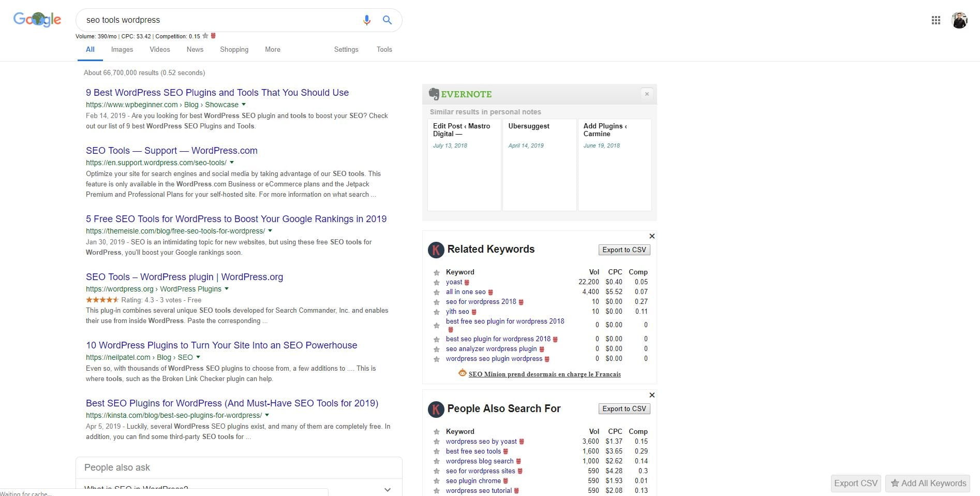This screenshot has height=496, width=980.
Task: Open dropdown arrow beside themeisle.com URL
Action: coord(270,231)
